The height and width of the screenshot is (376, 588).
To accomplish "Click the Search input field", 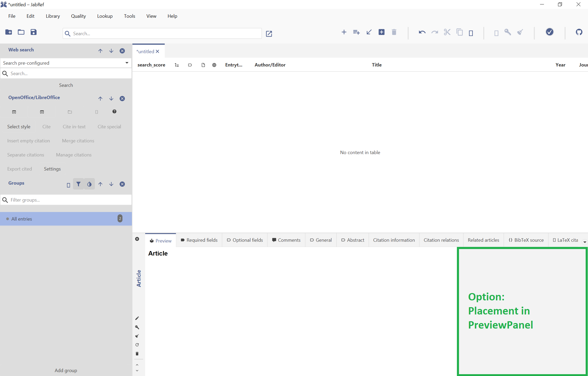I will [x=164, y=33].
